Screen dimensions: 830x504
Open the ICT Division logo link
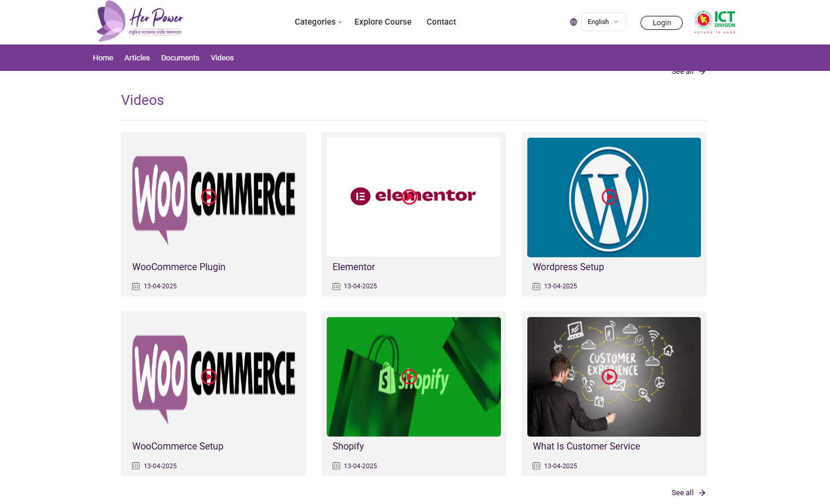714,22
